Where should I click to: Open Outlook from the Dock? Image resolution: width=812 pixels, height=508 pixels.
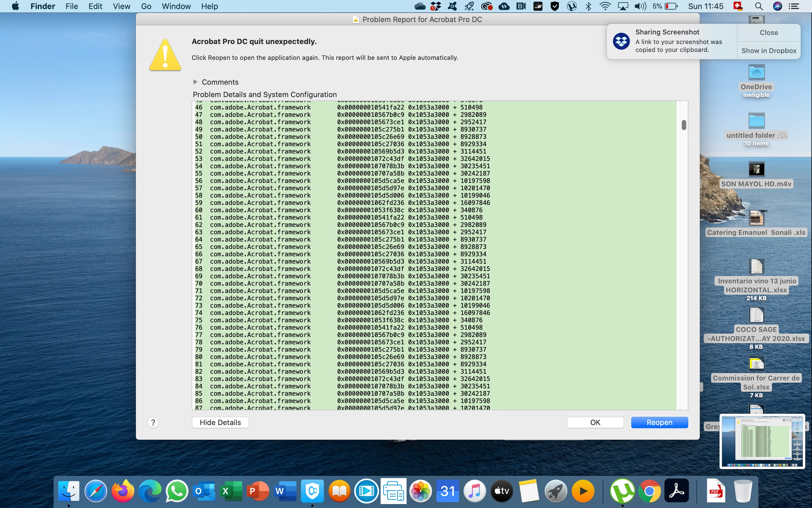204,491
